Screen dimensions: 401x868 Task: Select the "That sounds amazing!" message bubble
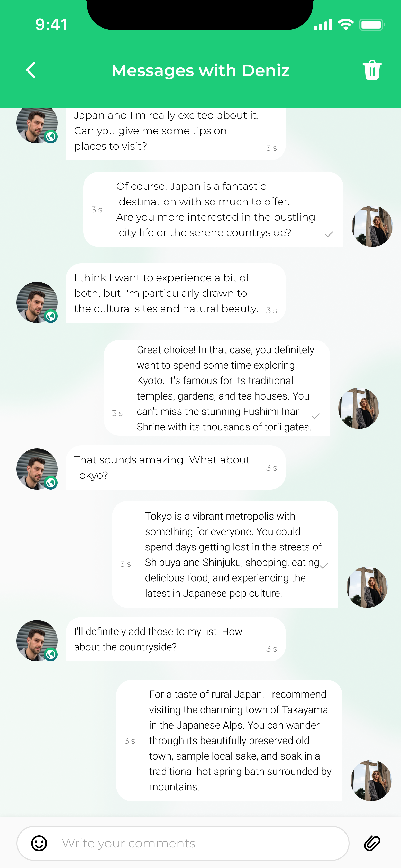point(175,467)
